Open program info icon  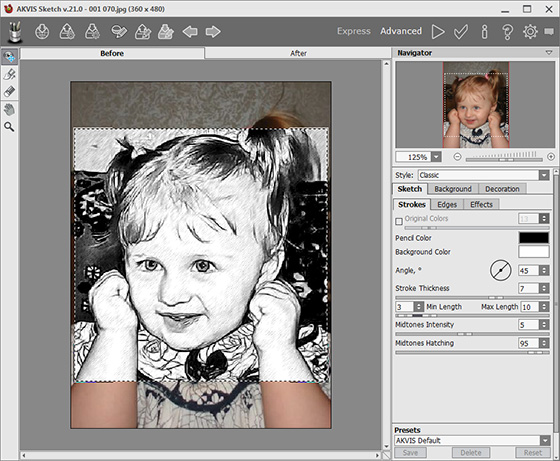point(484,32)
